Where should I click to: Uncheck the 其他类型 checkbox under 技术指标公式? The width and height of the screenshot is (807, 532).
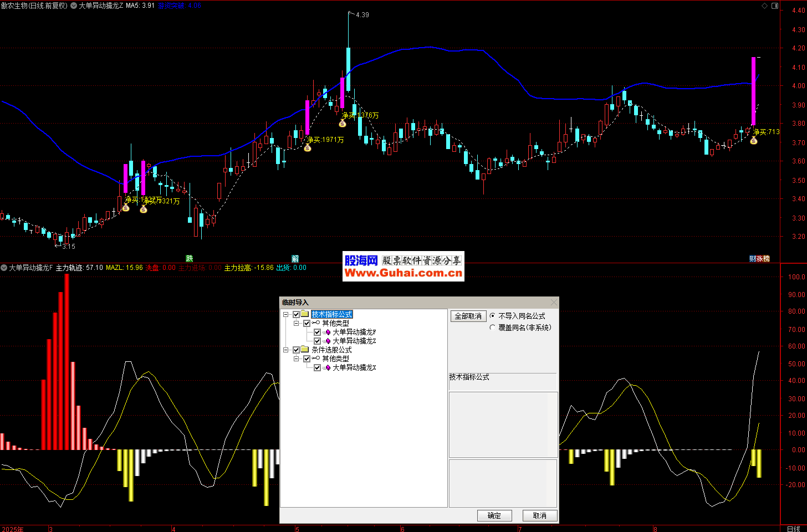pos(307,324)
